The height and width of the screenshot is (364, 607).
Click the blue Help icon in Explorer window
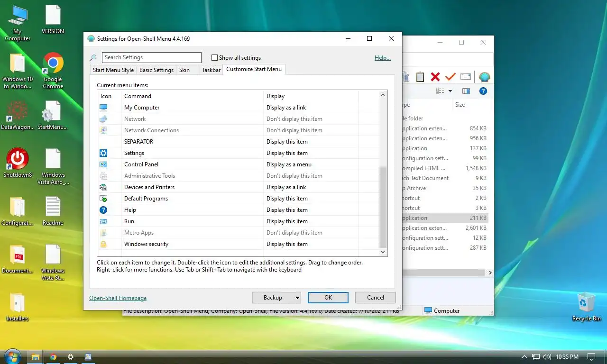[483, 91]
